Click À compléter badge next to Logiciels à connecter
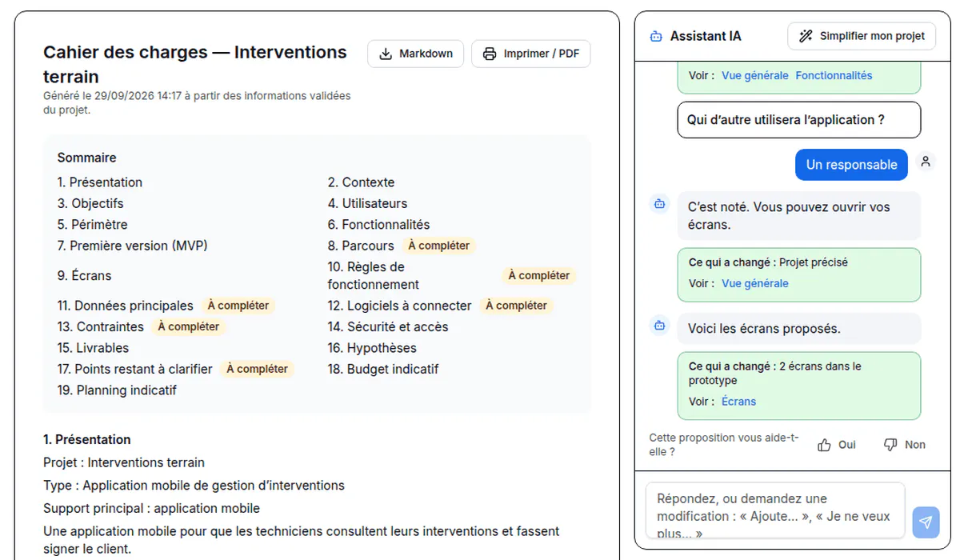The height and width of the screenshot is (560, 960). (x=517, y=306)
